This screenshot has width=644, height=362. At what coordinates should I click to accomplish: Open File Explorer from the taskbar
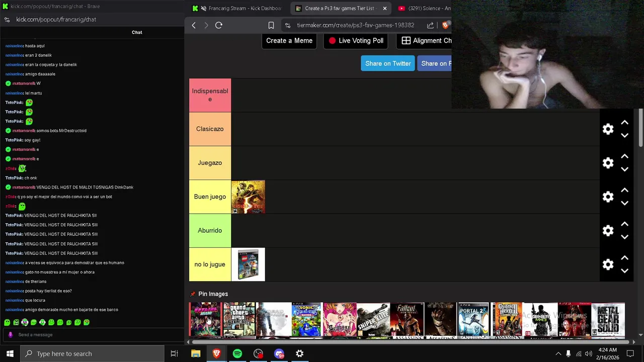pos(196,354)
